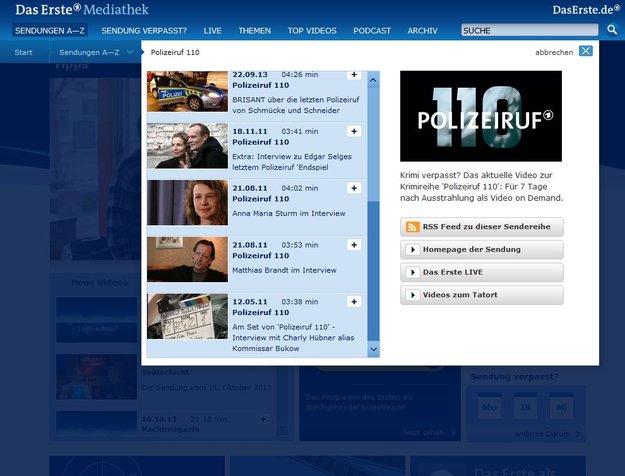Open the Themen menu item
This screenshot has width=625, height=476.
(x=255, y=31)
